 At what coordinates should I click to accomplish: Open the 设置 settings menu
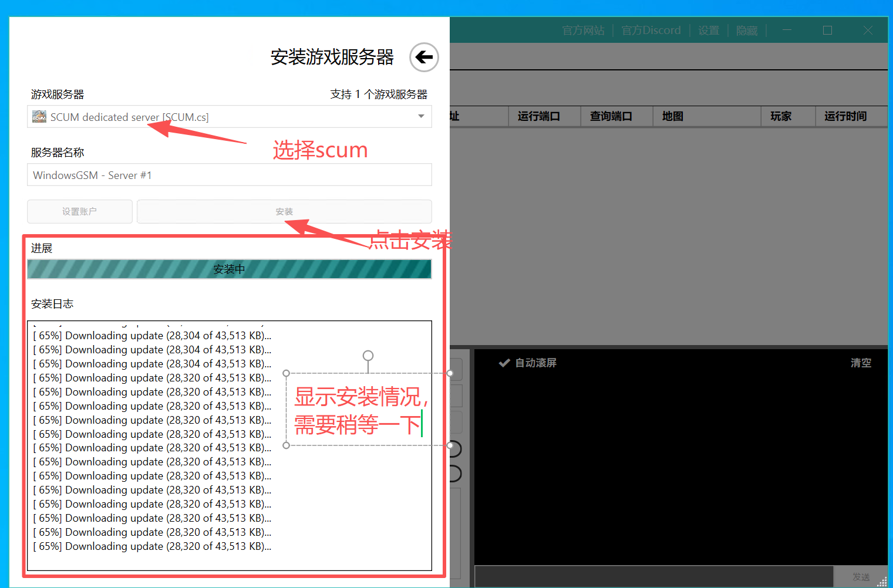708,30
